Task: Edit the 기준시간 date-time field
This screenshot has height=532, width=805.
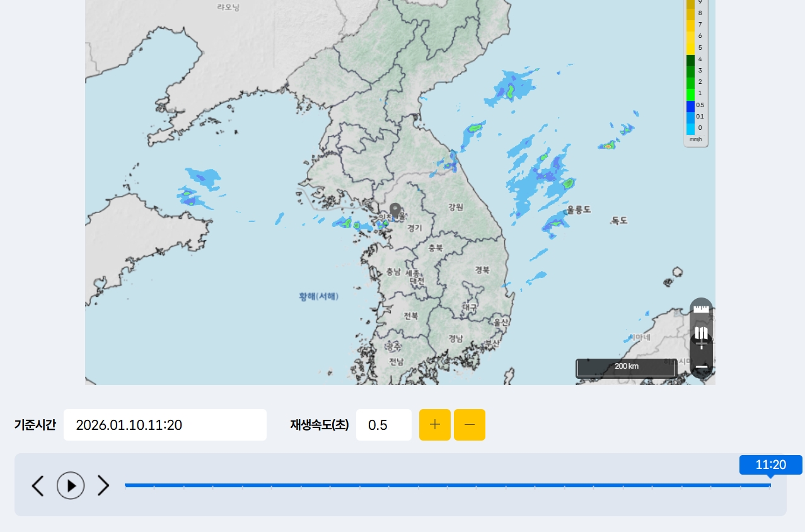Action: click(x=165, y=425)
